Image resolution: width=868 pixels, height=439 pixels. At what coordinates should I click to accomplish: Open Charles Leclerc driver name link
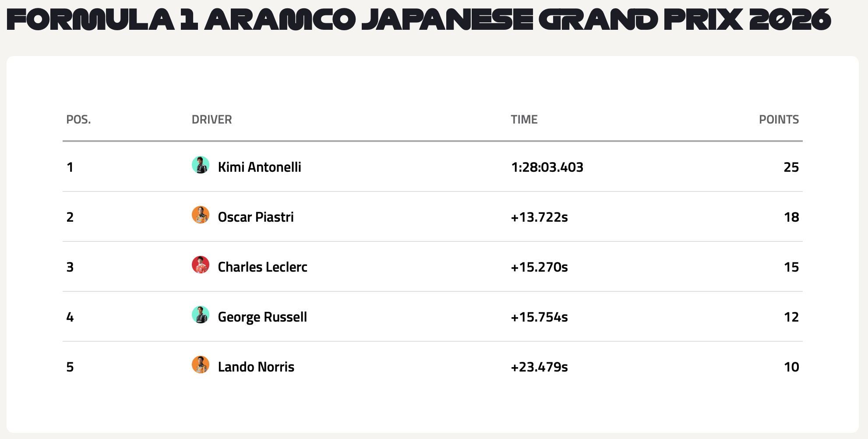262,267
